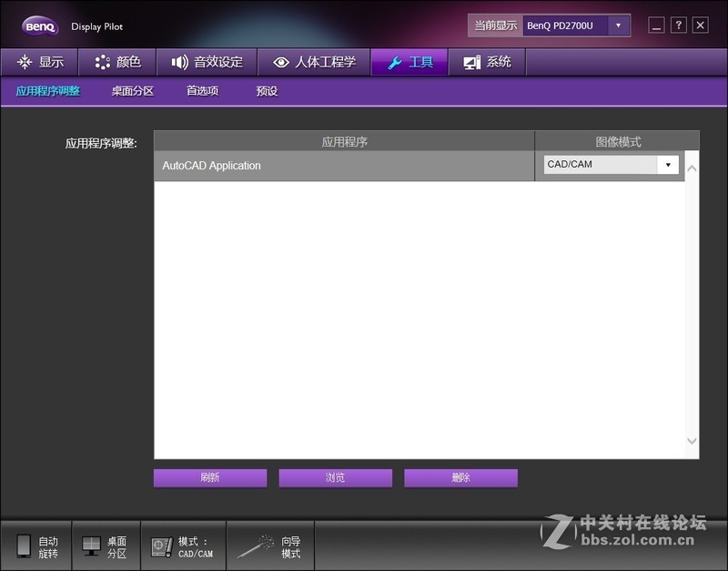
Task: Click the 刷新 (Refresh) button
Action: pos(209,477)
